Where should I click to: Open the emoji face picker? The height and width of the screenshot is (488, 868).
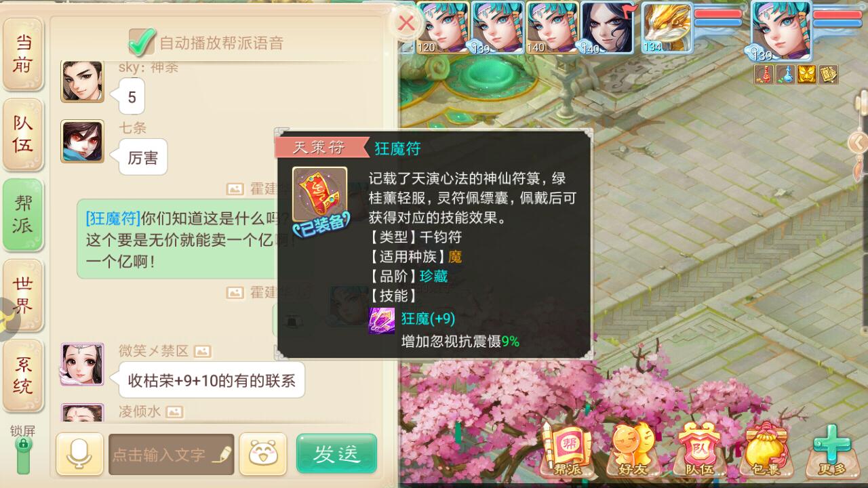point(262,454)
